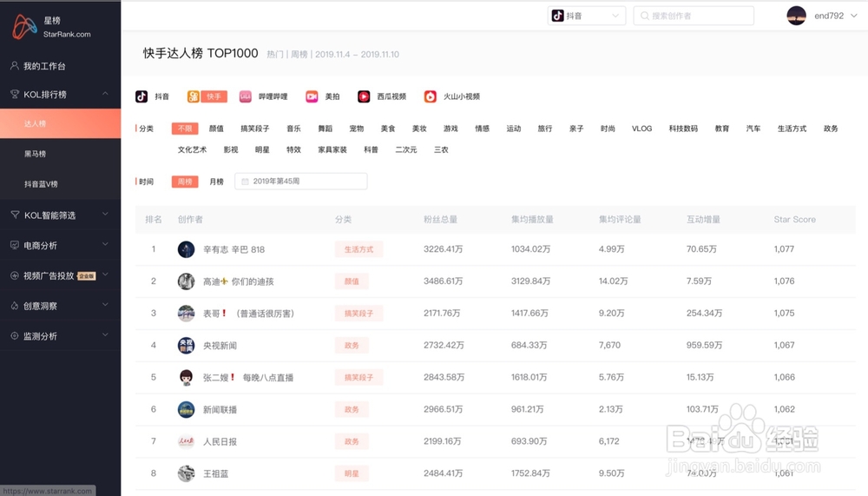Click 明星 tag on 王祖蓝 row
The width and height of the screenshot is (868, 496).
(x=352, y=473)
